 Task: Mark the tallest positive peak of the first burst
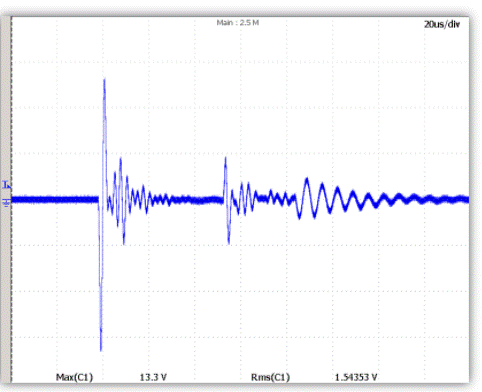pyautogui.click(x=104, y=80)
